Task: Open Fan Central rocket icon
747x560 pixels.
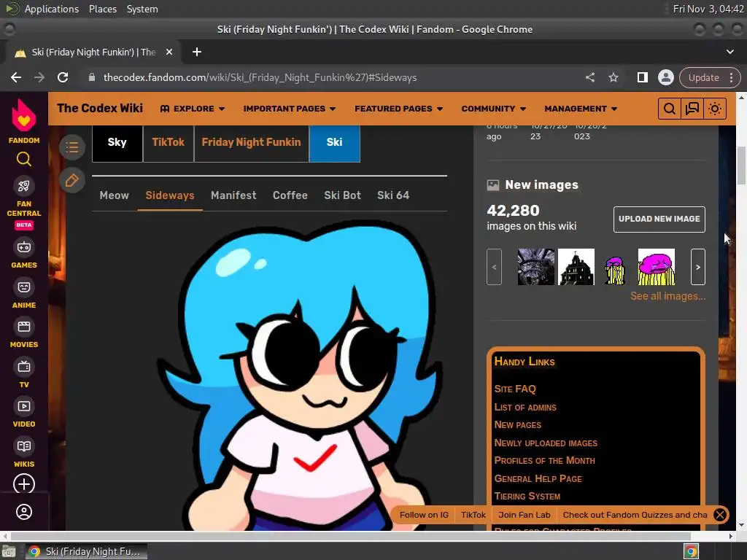Action: coord(24,186)
